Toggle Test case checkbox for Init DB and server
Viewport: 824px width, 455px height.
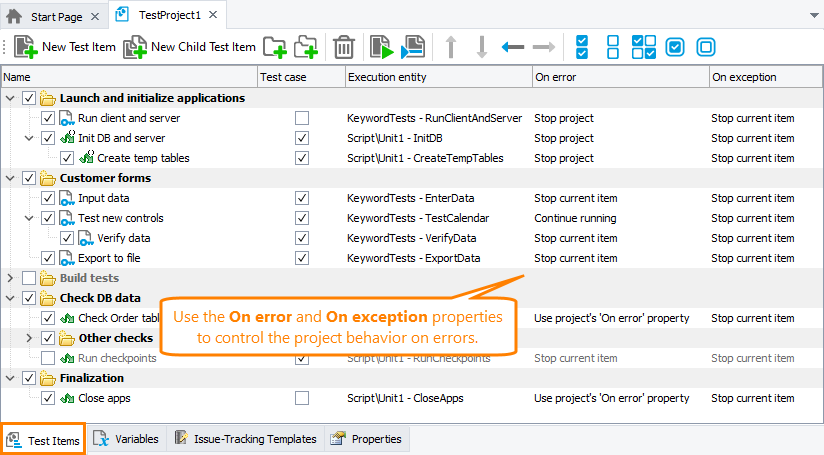(x=302, y=138)
